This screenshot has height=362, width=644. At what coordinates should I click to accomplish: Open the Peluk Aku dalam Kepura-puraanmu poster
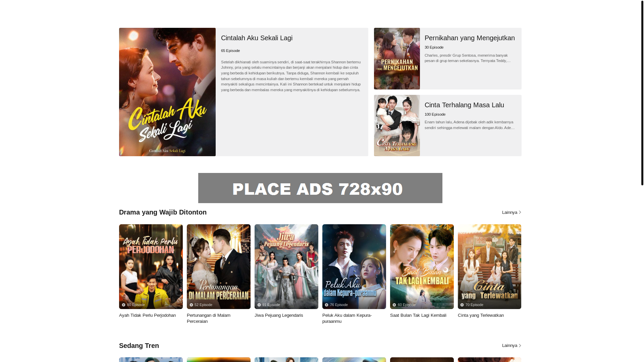click(354, 266)
